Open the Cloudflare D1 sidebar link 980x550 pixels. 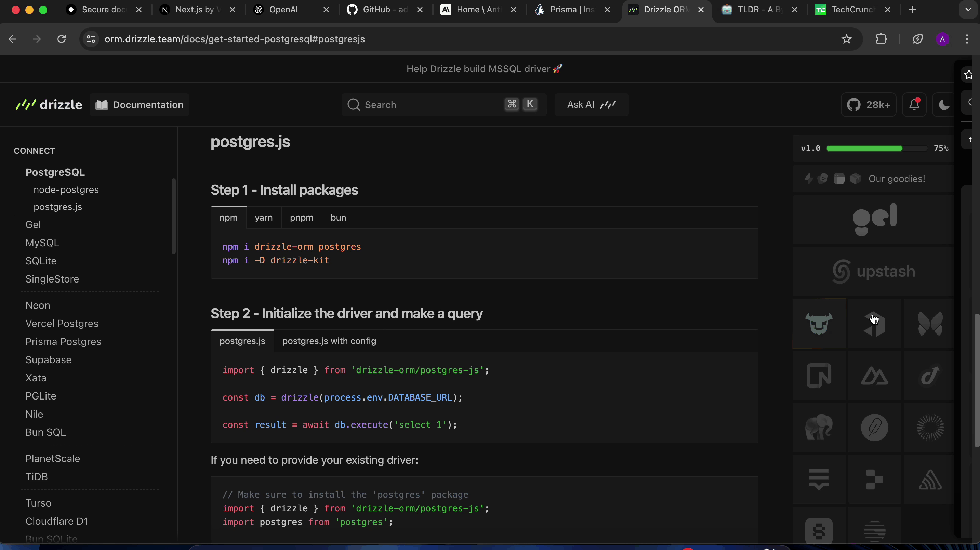[57, 521]
